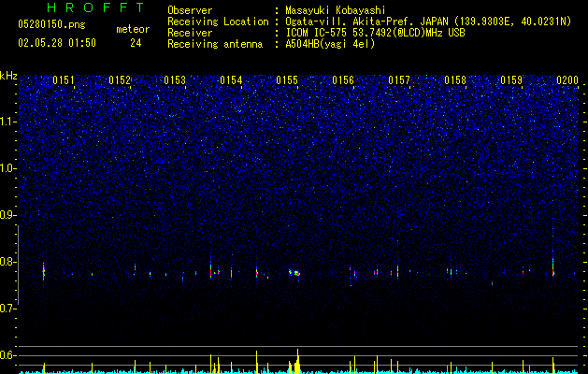Click the Observer label
The height and width of the screenshot is (374, 588).
click(190, 10)
